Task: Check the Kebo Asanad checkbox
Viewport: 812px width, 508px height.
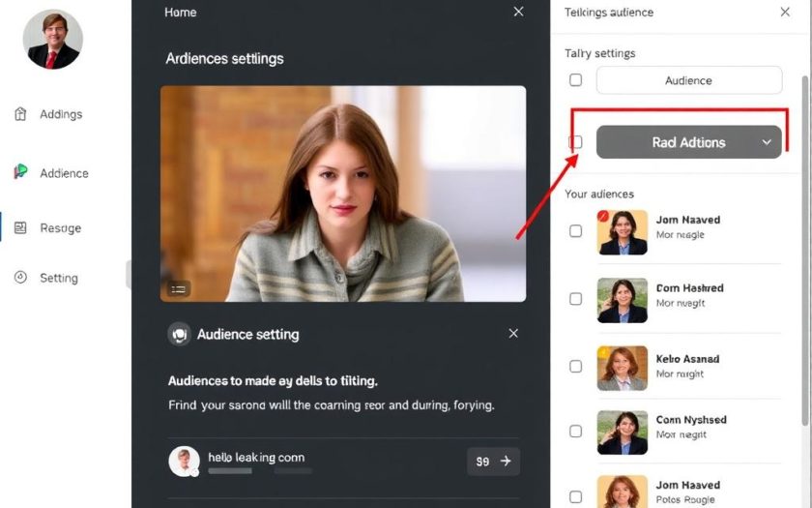Action: click(576, 367)
